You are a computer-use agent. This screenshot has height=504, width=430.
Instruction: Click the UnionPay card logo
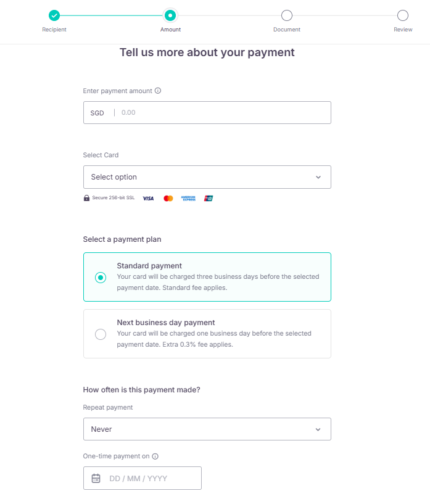209,198
